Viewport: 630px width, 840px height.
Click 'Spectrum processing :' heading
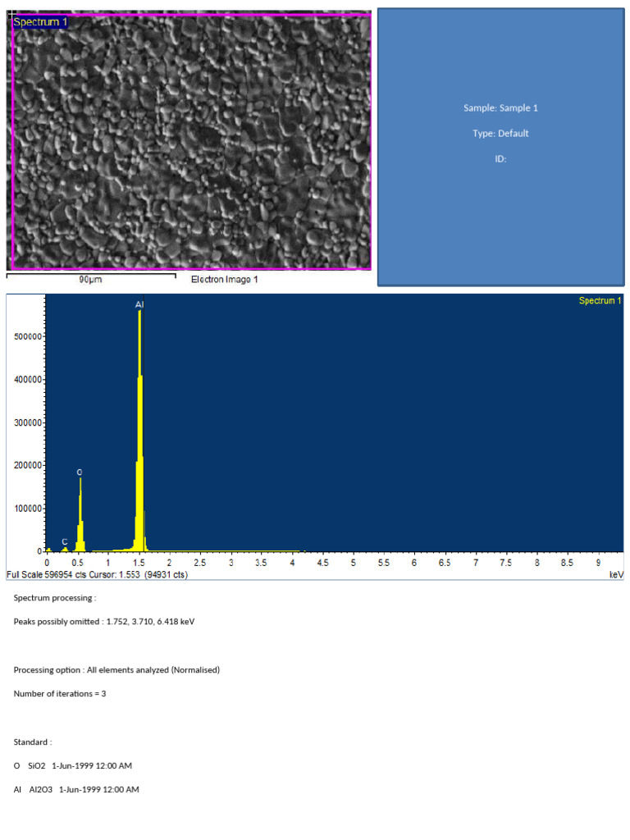pos(55,598)
